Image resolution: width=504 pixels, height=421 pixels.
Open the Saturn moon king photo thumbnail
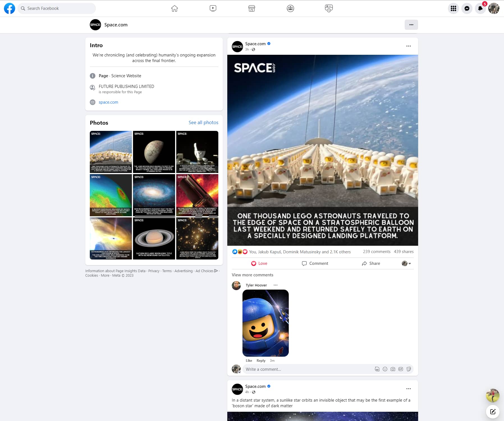click(154, 238)
